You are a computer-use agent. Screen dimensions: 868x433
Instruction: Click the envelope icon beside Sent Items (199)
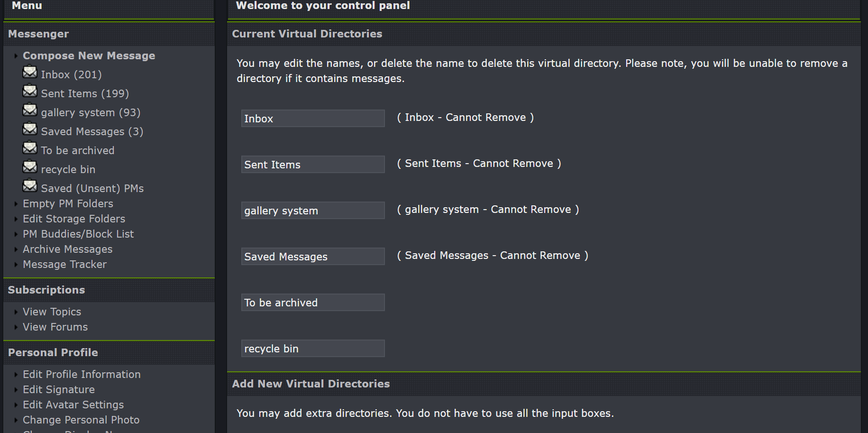click(30, 91)
